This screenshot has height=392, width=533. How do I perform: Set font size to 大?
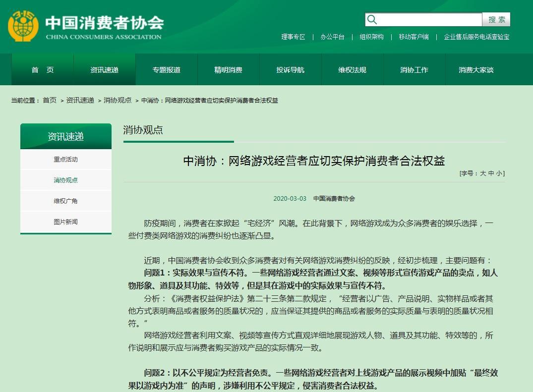point(483,173)
